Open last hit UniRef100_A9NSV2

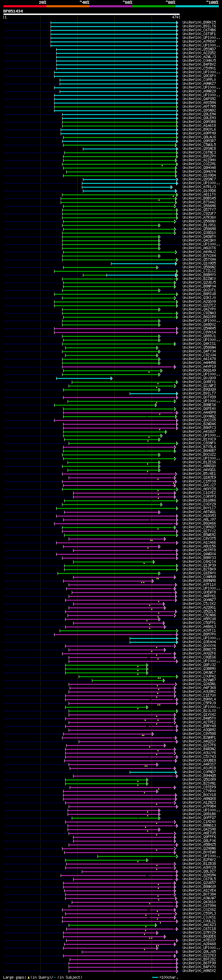199,971
